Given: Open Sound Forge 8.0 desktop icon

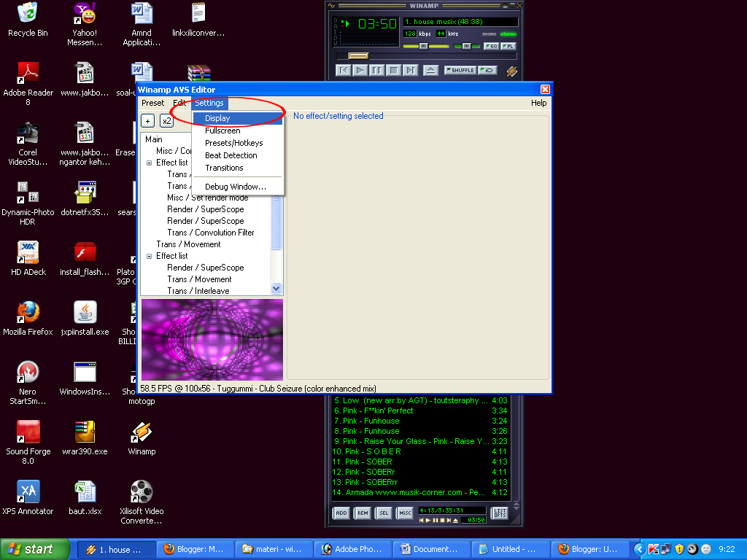Looking at the screenshot, I should [x=28, y=442].
